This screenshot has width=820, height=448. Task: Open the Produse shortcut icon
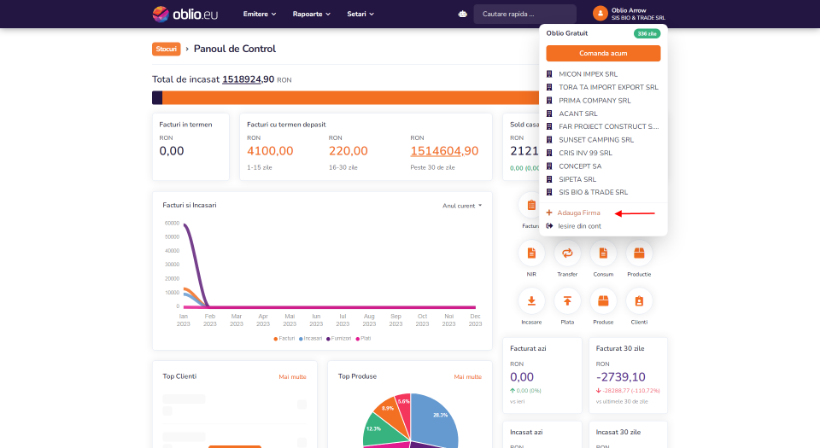pyautogui.click(x=603, y=301)
